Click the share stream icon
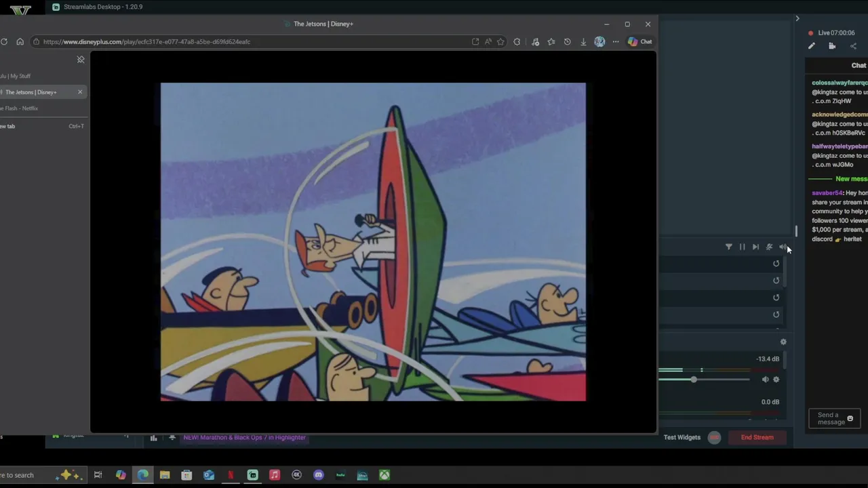Image resolution: width=868 pixels, height=488 pixels. click(853, 46)
